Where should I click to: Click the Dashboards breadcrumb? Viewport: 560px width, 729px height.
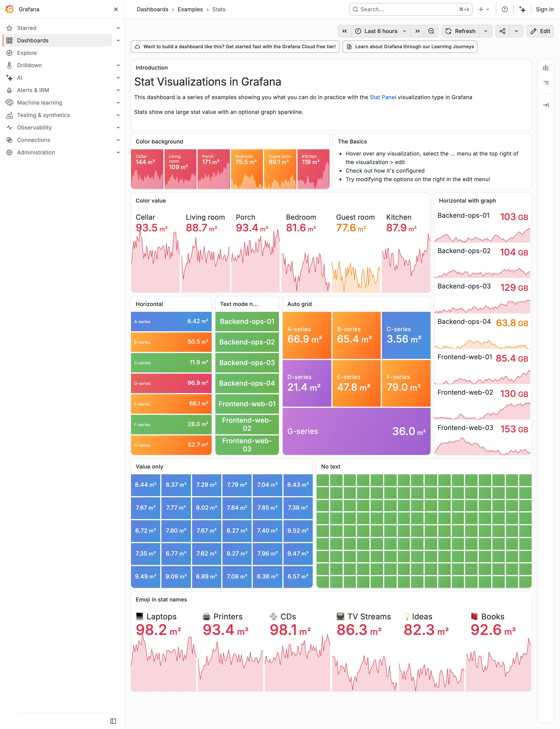pos(152,9)
